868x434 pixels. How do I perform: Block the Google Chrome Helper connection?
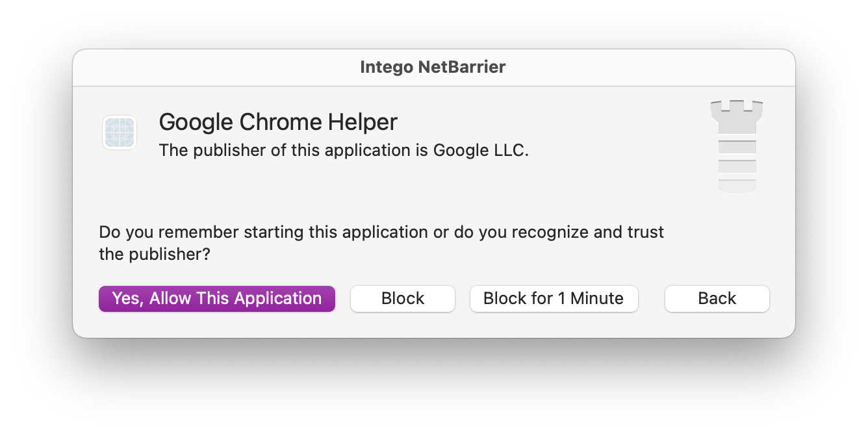[x=403, y=299]
